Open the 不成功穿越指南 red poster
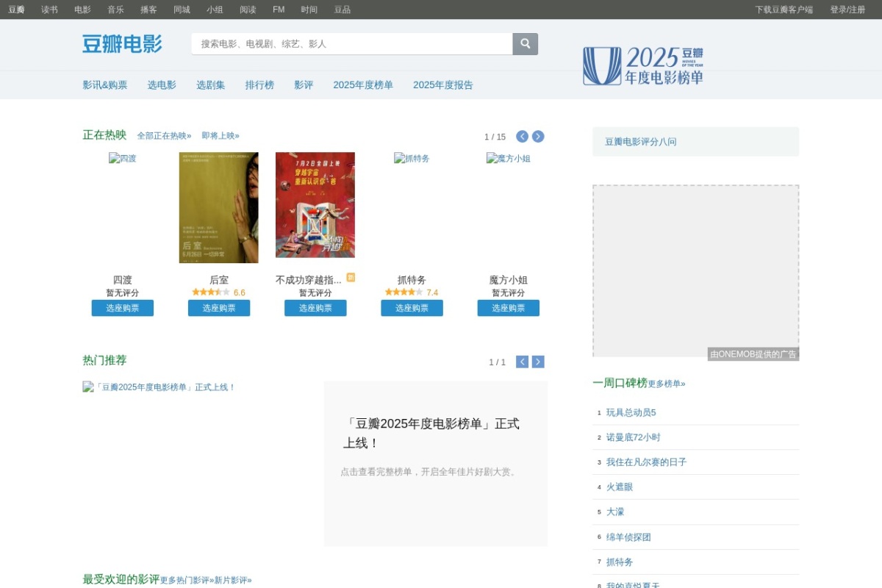Image resolution: width=882 pixels, height=588 pixels. (315, 205)
